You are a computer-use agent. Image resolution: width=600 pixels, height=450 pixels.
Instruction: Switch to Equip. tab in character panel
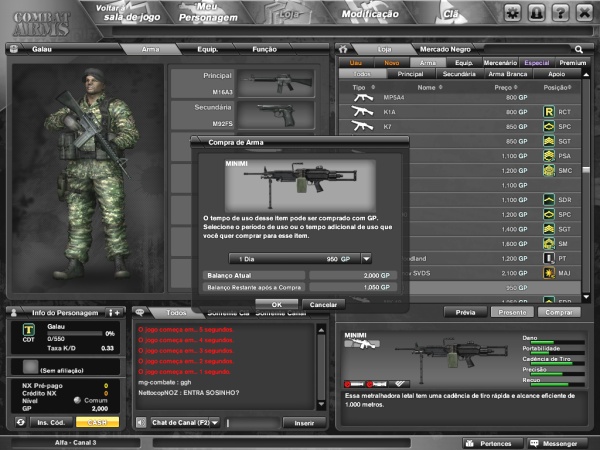(208, 49)
